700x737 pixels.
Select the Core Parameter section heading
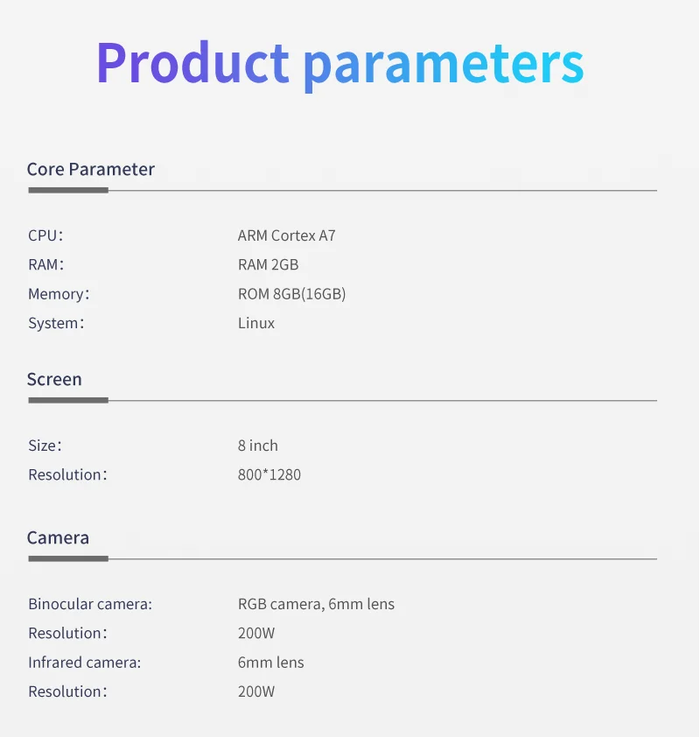coord(90,169)
